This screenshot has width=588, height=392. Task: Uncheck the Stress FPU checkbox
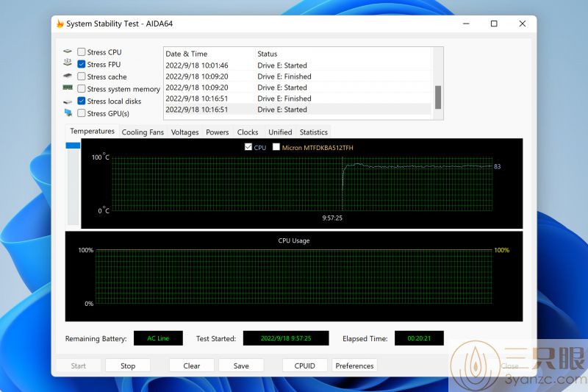82,64
